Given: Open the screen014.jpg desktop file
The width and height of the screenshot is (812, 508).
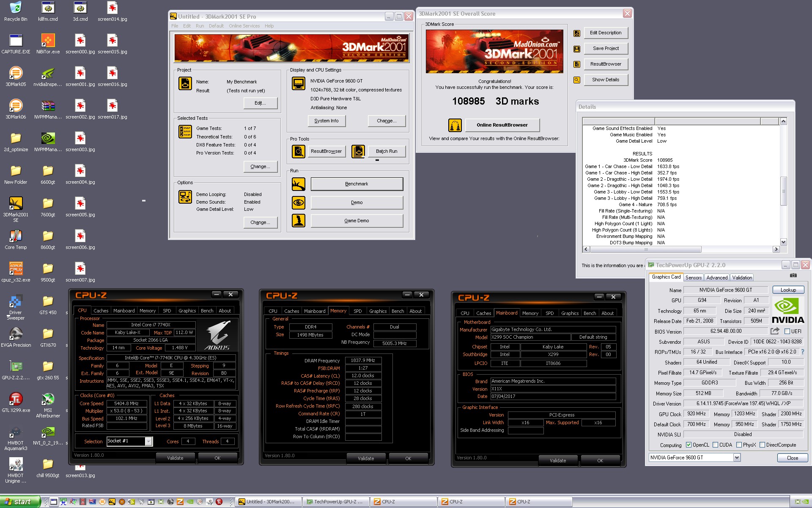Looking at the screenshot, I should click(x=112, y=11).
